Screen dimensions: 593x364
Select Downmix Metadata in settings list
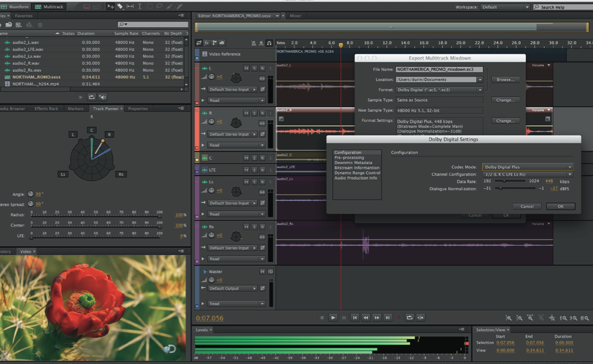click(353, 163)
